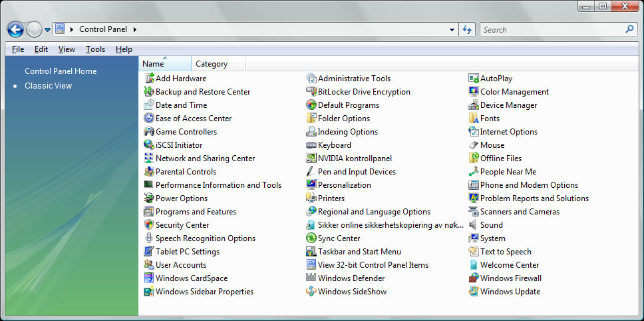
Task: Select Text to Speech label
Action: (x=506, y=252)
